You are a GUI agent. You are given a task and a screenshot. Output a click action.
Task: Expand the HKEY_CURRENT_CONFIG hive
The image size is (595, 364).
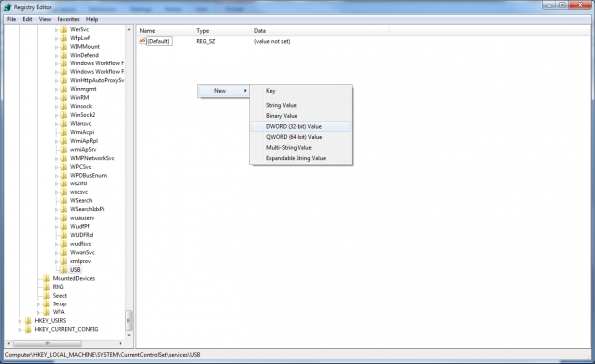pyautogui.click(x=20, y=330)
